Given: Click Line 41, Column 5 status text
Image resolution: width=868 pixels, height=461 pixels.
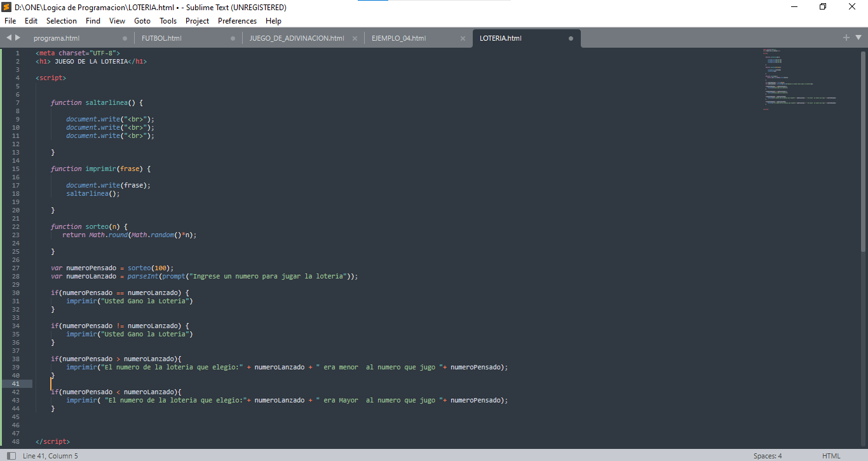Looking at the screenshot, I should 50,456.
